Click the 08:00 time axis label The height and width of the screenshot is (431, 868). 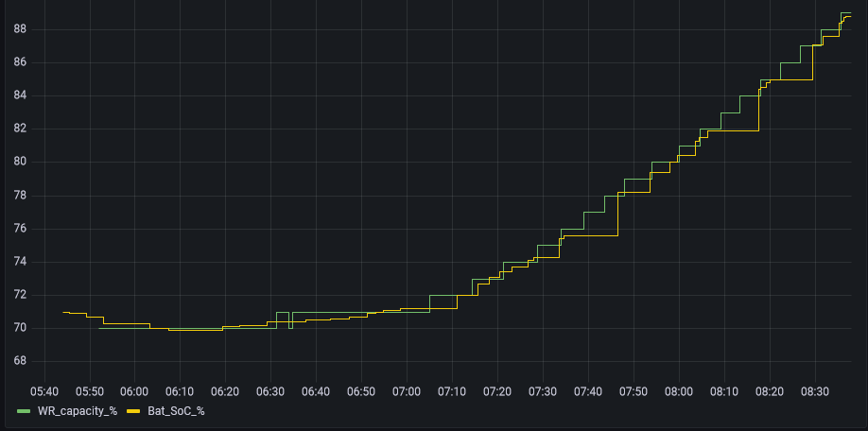pyautogui.click(x=679, y=391)
